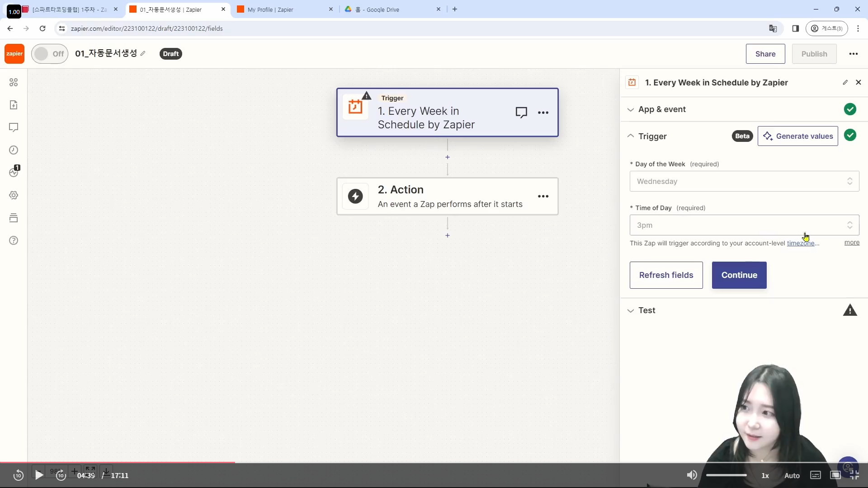Collapse the Trigger section
This screenshot has height=488, width=868.
631,136
